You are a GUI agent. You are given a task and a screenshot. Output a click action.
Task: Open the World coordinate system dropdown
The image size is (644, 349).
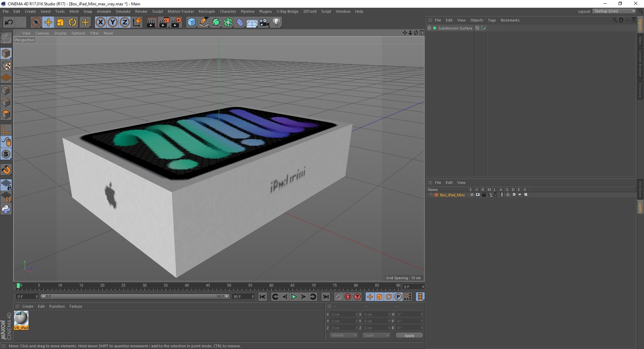pos(343,335)
